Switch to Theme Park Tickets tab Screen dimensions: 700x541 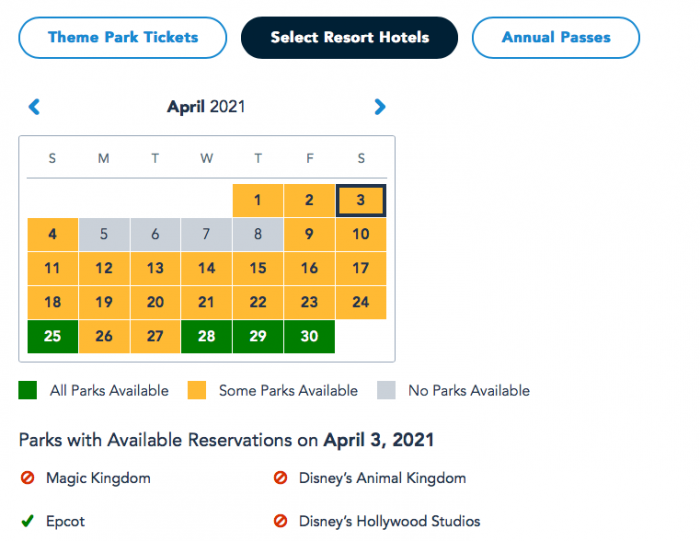click(x=123, y=38)
